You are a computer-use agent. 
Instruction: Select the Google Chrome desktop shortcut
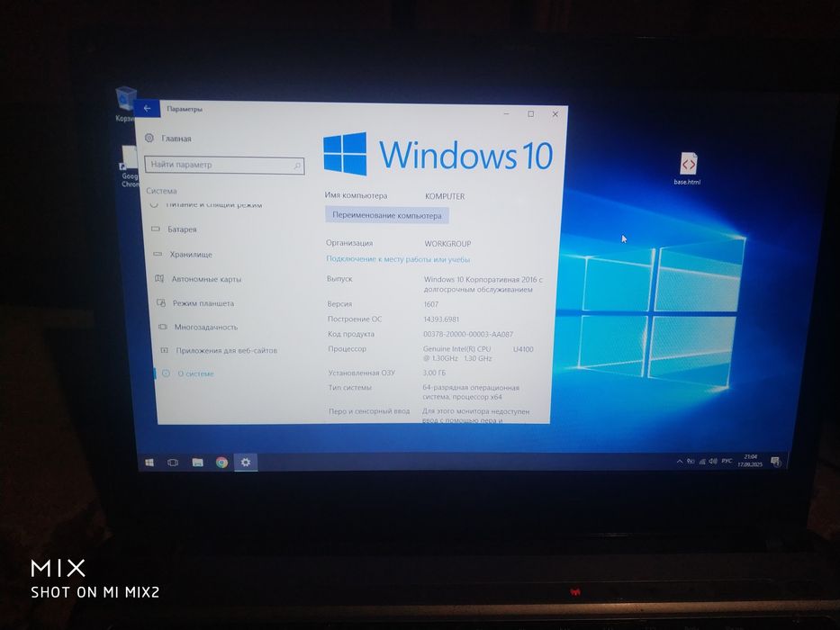pos(129,166)
